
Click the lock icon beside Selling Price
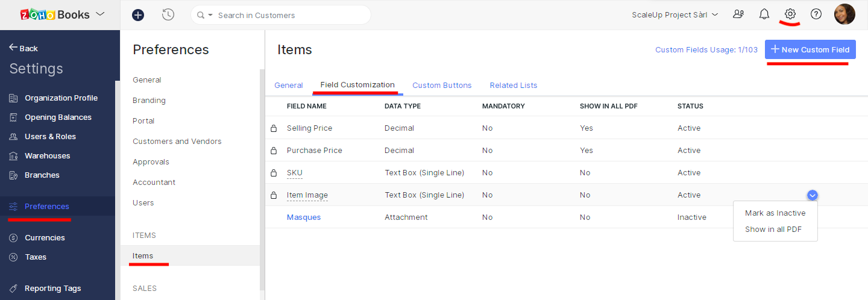(x=274, y=128)
